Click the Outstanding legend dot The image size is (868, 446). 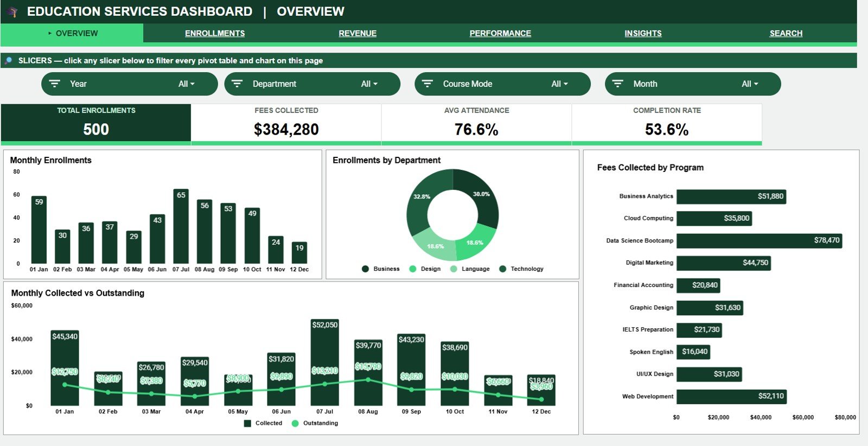coord(295,423)
